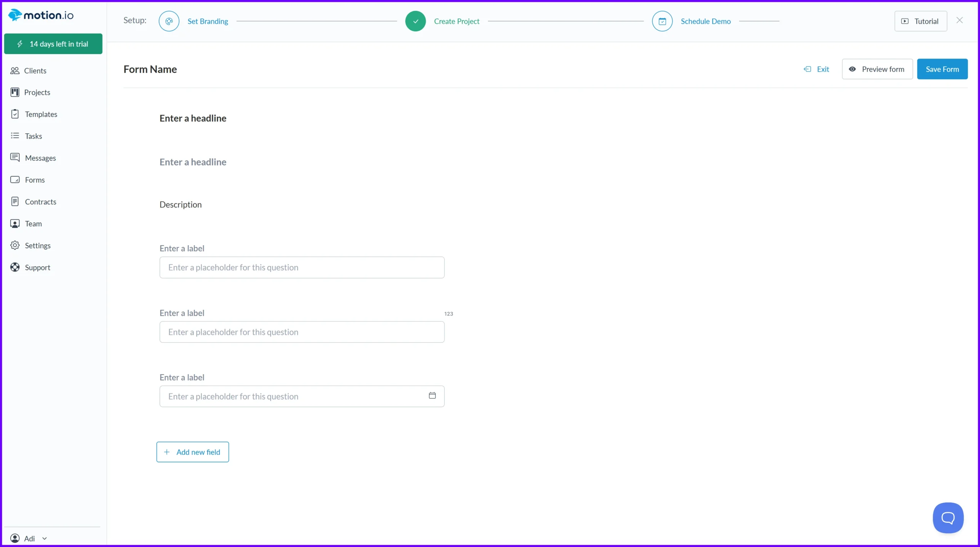Click the 14 days left in trial banner

pyautogui.click(x=53, y=44)
